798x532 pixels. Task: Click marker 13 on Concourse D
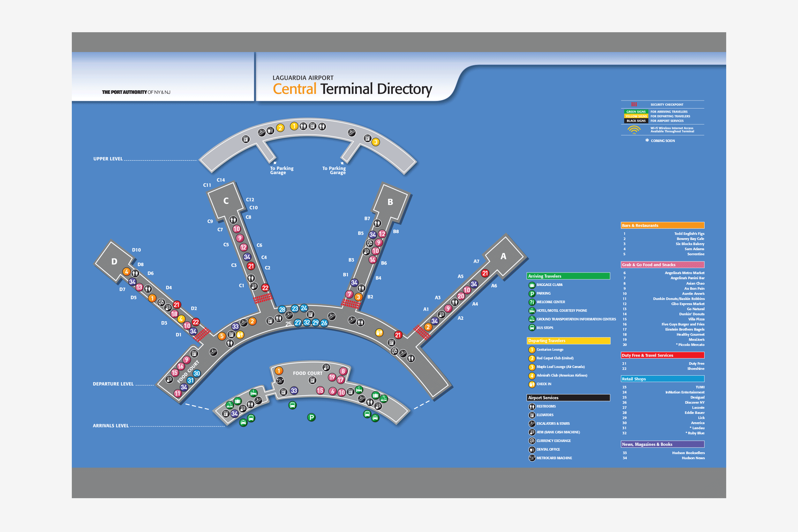coord(139,287)
